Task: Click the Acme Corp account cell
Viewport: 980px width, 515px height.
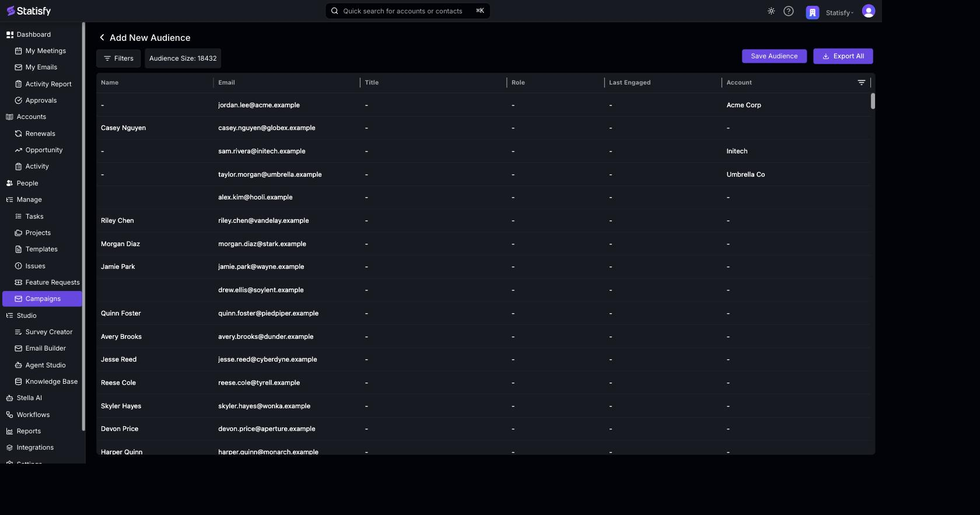Action: click(744, 105)
